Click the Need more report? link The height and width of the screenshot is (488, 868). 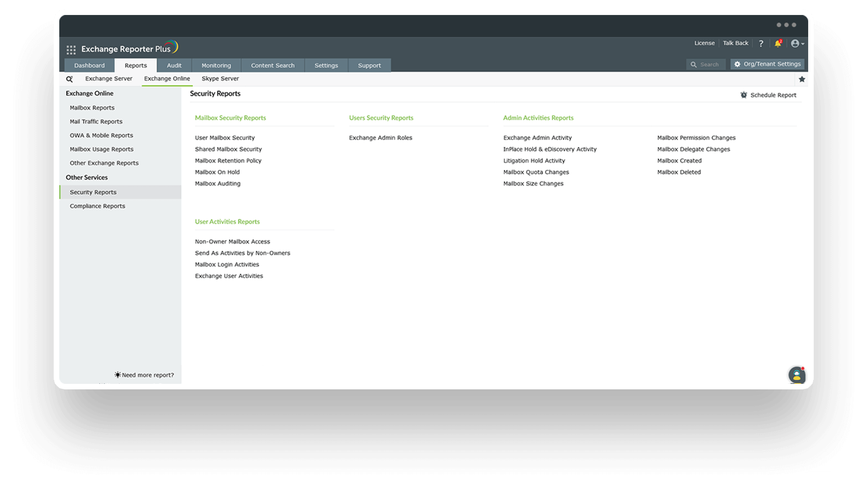[x=148, y=376]
